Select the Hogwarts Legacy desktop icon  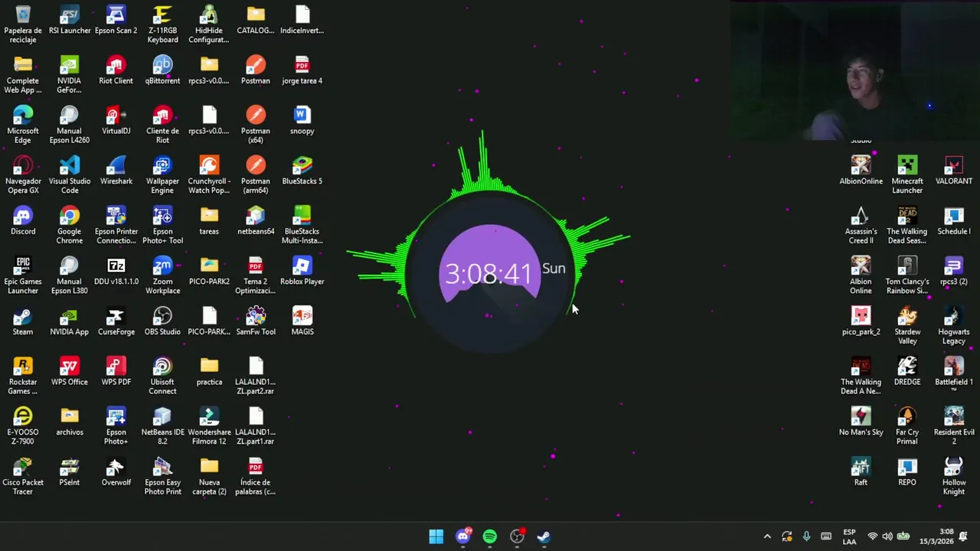954,326
